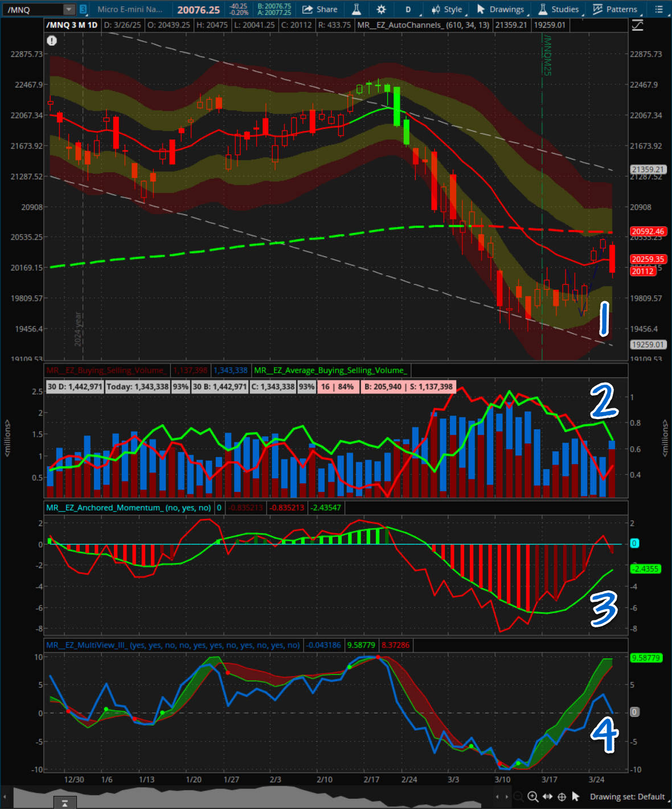Image resolution: width=672 pixels, height=809 pixels.
Task: Click the chart scale icon top right
Action: (638, 25)
